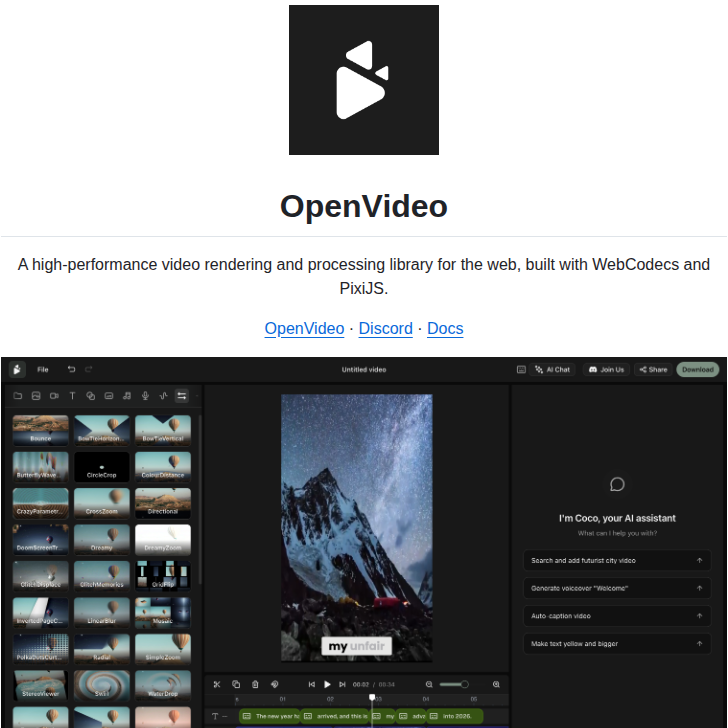
Task: Select the CrossZoom transition thumbnail
Action: coord(102,503)
